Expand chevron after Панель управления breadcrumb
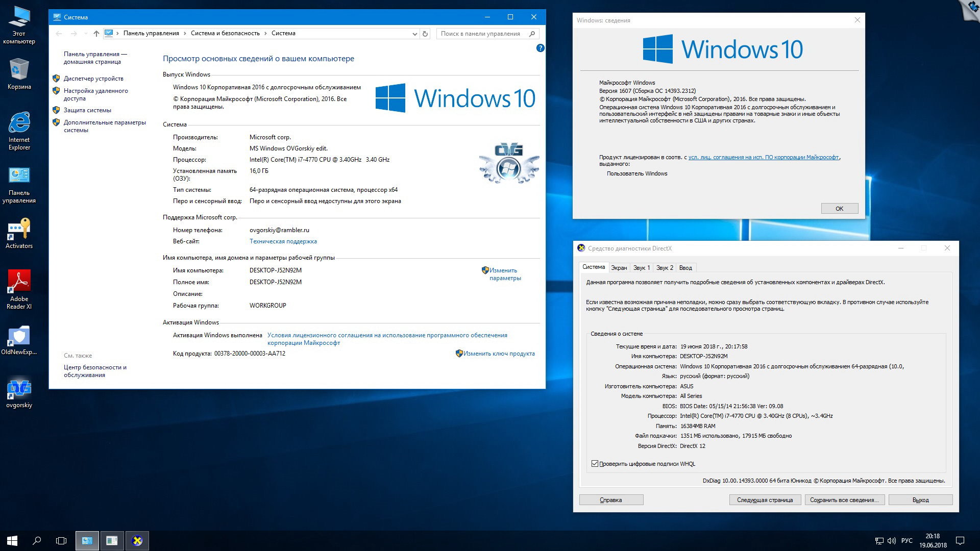Viewport: 980px width, 551px height. [185, 33]
